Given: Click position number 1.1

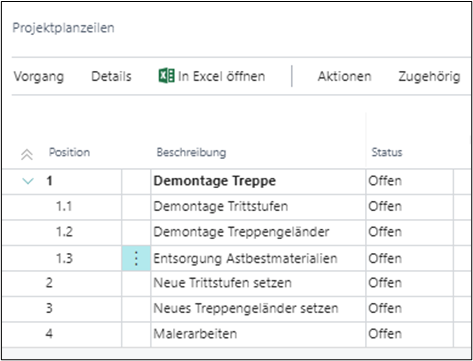Looking at the screenshot, I should pyautogui.click(x=64, y=206).
